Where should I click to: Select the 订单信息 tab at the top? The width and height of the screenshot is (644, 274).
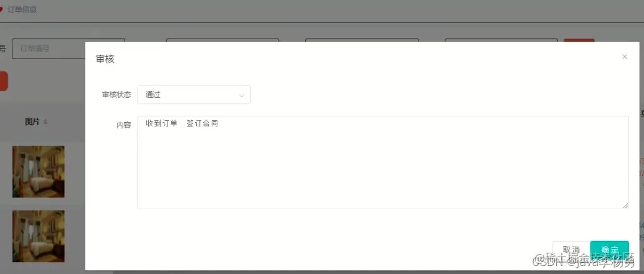[x=22, y=9]
